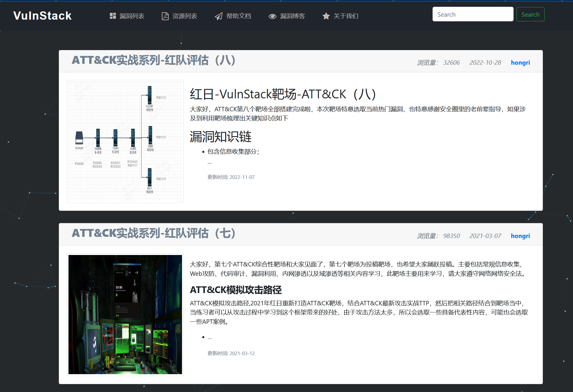573x392 pixels.
Task: Click the PDF document icon beside 资源列表
Action: (165, 16)
